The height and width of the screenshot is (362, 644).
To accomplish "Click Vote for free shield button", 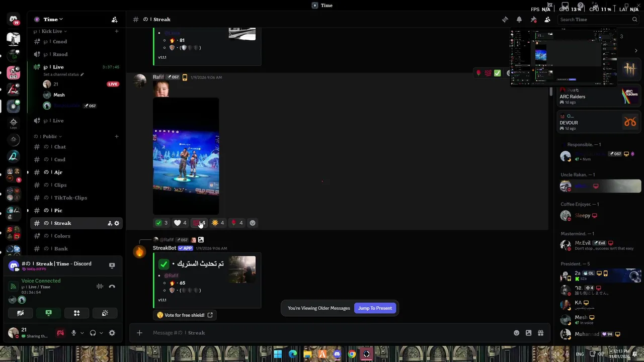I will tap(185, 315).
